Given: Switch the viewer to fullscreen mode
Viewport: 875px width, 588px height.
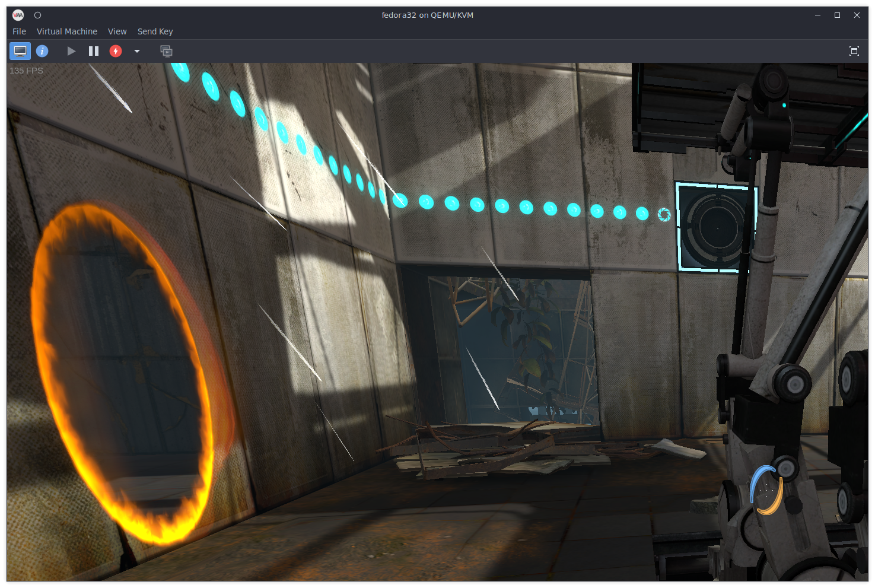Looking at the screenshot, I should 854,51.
